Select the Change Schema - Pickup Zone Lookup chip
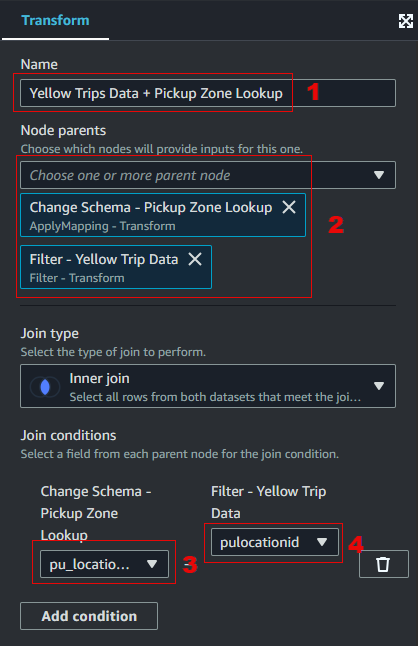Screen dimensions: 418x646 pyautogui.click(x=163, y=215)
